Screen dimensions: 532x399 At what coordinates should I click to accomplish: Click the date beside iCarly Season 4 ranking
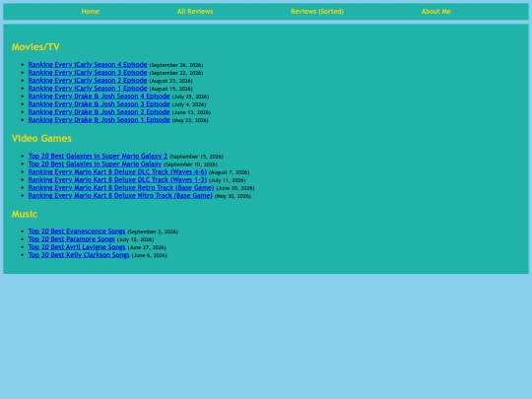pos(176,65)
